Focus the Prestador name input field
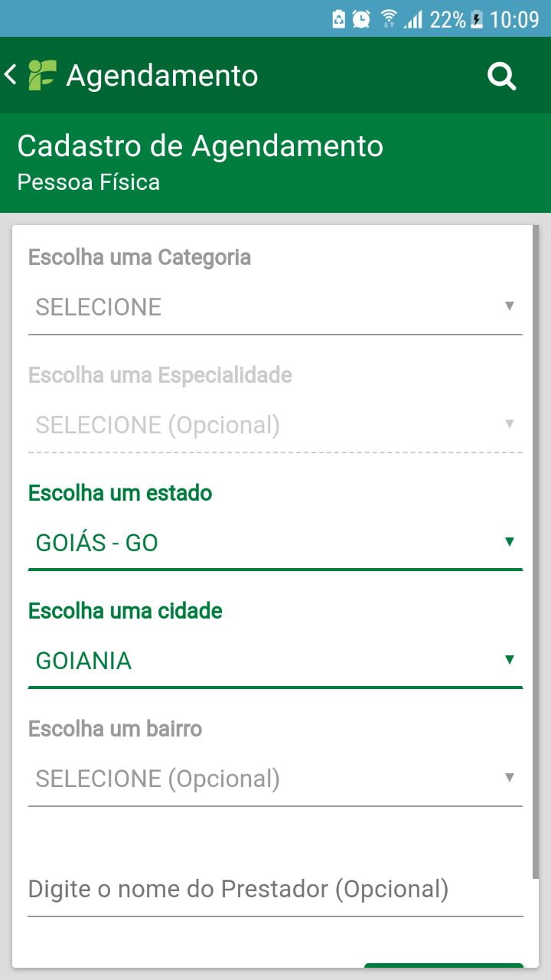 coord(274,890)
